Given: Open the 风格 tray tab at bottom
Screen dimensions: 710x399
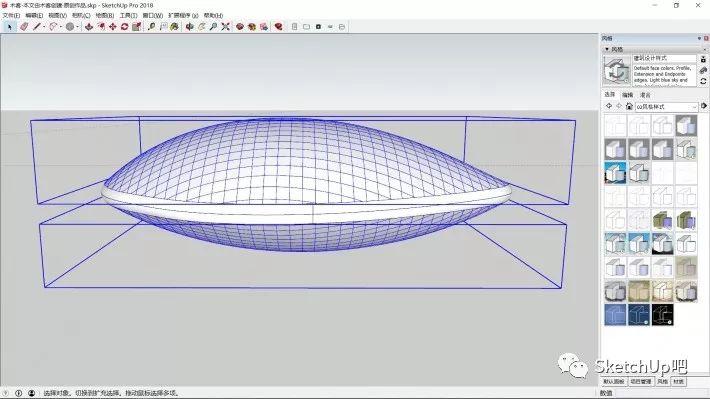Looking at the screenshot, I should tap(662, 382).
